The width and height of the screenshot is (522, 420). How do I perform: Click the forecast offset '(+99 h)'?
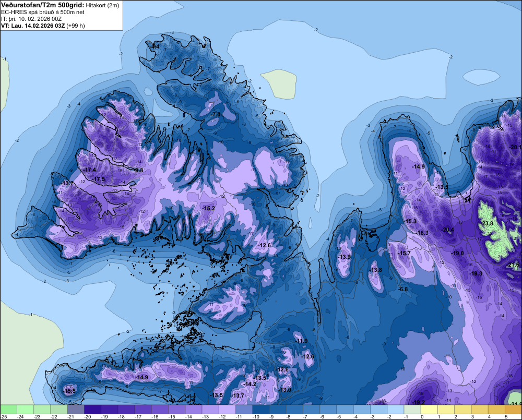76,26
